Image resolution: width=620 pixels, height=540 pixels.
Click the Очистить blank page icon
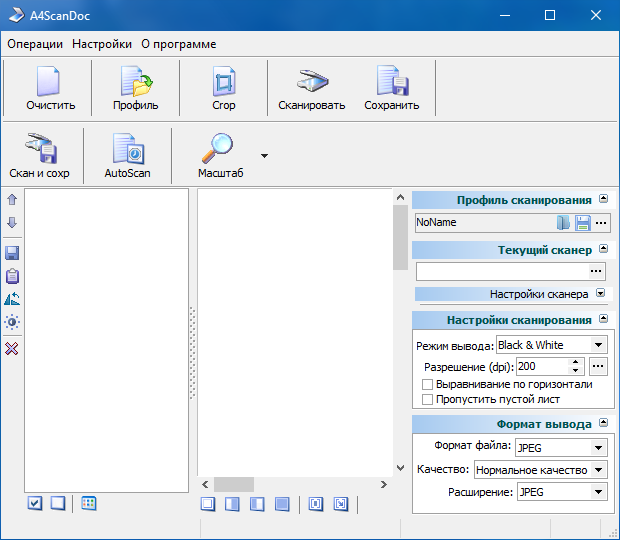pos(50,83)
